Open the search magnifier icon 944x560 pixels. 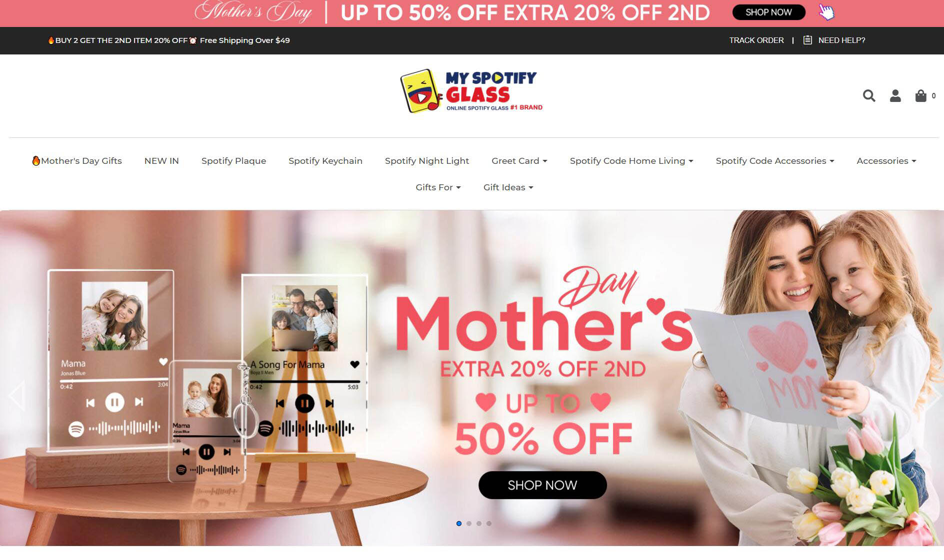[869, 95]
